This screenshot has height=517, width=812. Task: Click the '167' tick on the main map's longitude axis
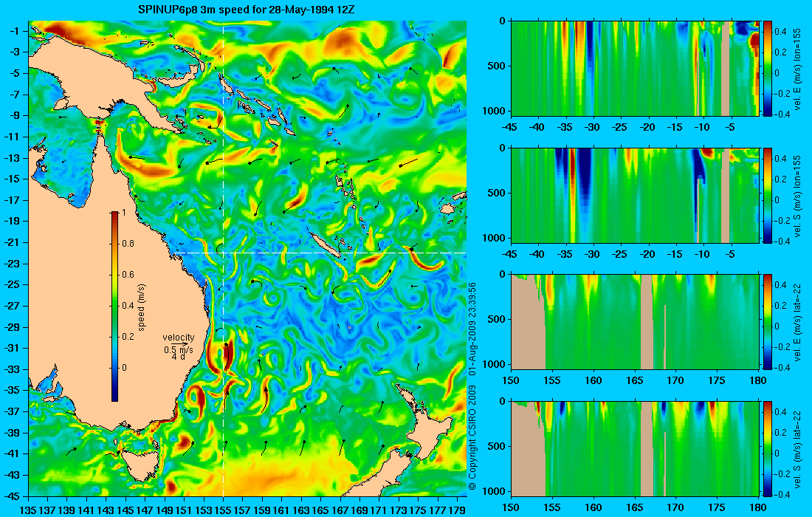(x=340, y=510)
